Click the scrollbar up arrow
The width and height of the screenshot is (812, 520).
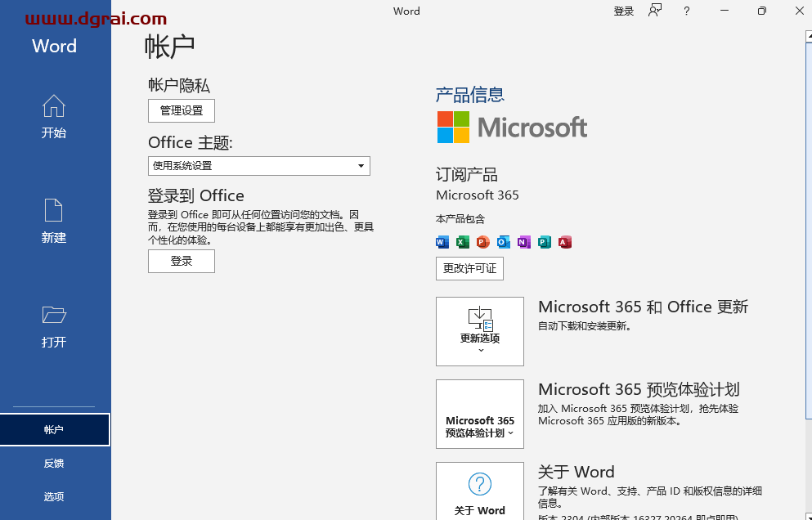click(x=809, y=36)
